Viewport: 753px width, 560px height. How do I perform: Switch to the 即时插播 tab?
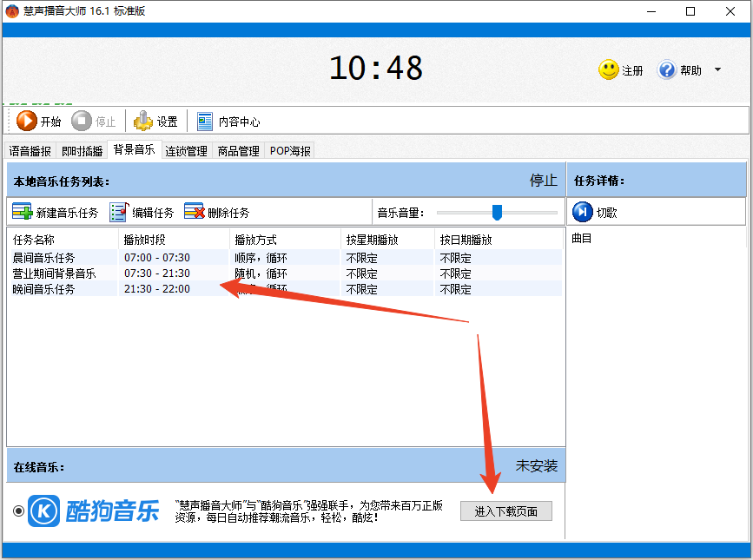(x=81, y=150)
